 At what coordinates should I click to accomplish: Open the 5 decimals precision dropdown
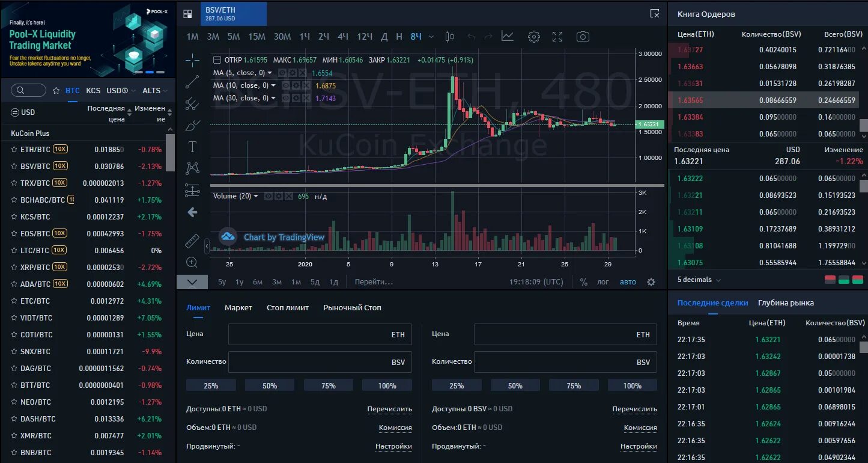pos(699,280)
